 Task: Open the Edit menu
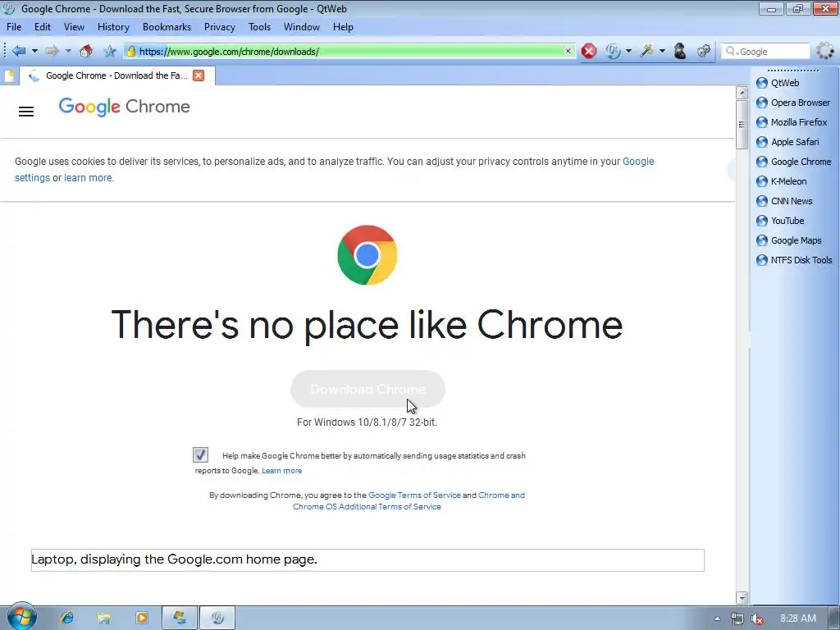pyautogui.click(x=43, y=27)
